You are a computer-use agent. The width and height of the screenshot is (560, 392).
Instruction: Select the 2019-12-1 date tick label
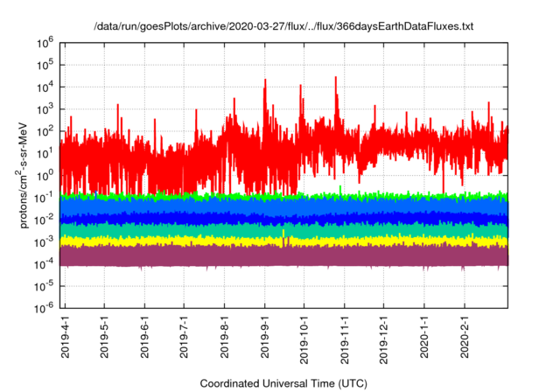(x=383, y=339)
